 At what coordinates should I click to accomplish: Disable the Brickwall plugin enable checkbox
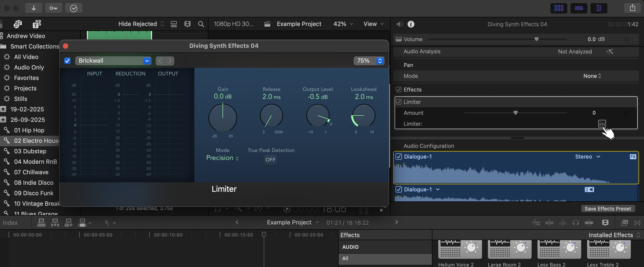67,61
